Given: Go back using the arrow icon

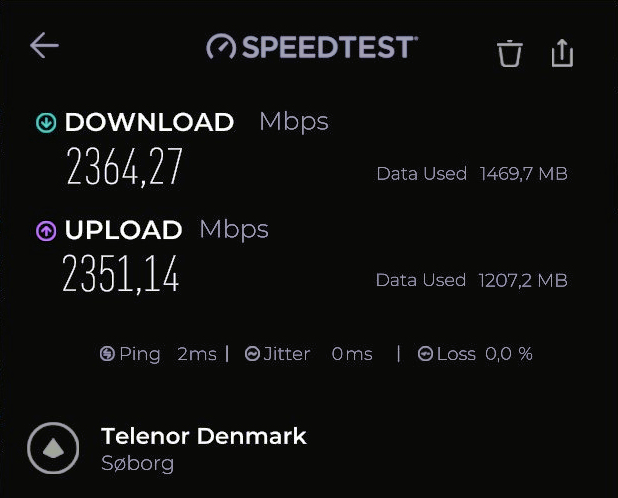Looking at the screenshot, I should point(44,46).
